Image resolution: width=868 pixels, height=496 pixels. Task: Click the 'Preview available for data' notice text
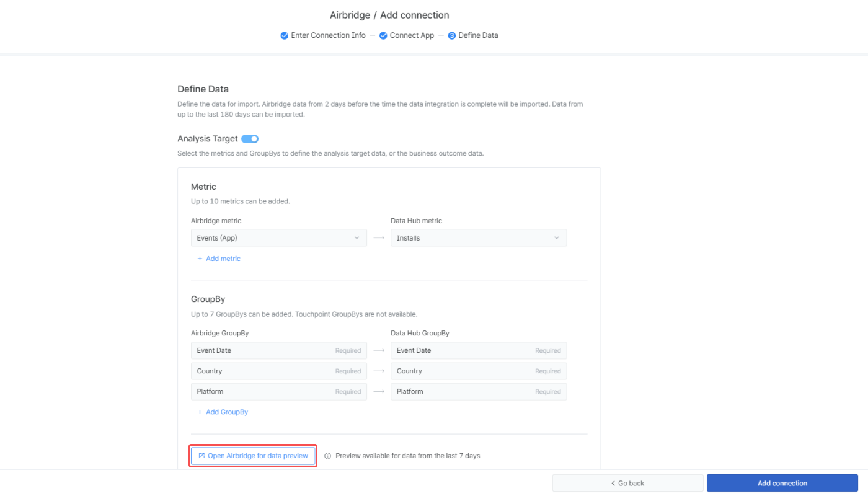pos(408,456)
